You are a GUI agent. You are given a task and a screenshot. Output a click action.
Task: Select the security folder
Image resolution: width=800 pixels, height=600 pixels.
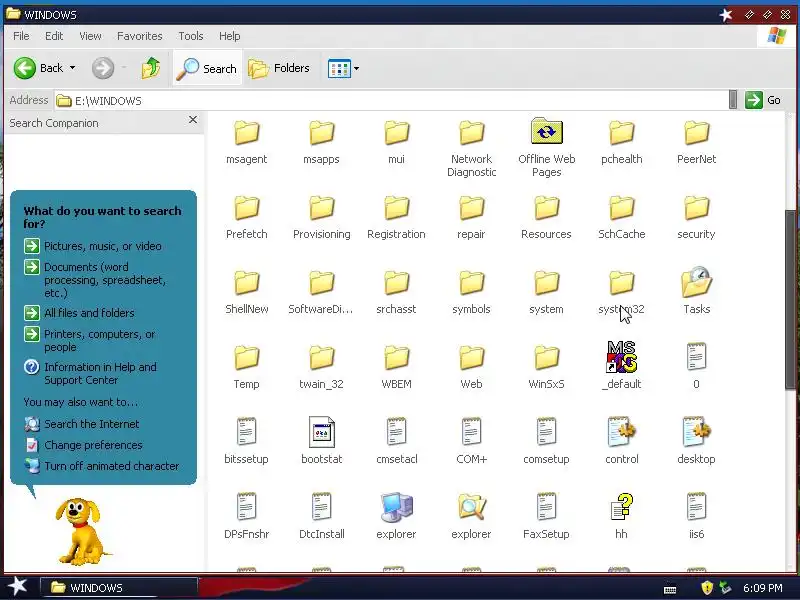(x=696, y=217)
